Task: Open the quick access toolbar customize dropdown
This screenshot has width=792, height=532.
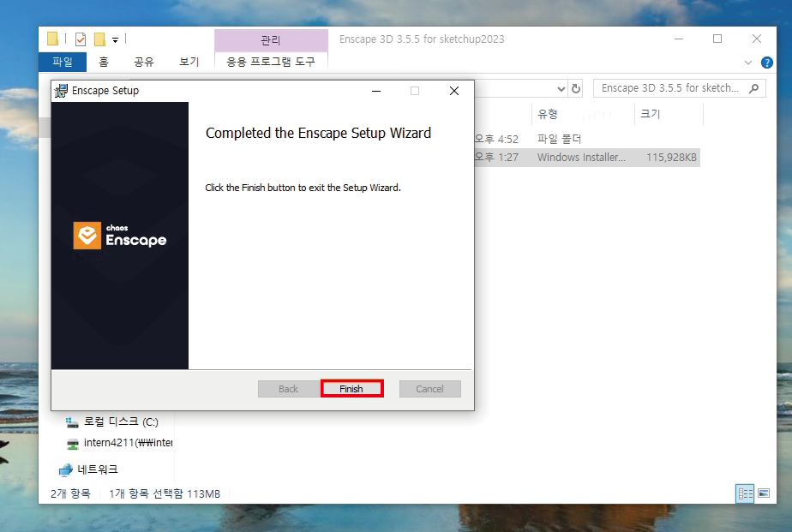Action: point(115,40)
